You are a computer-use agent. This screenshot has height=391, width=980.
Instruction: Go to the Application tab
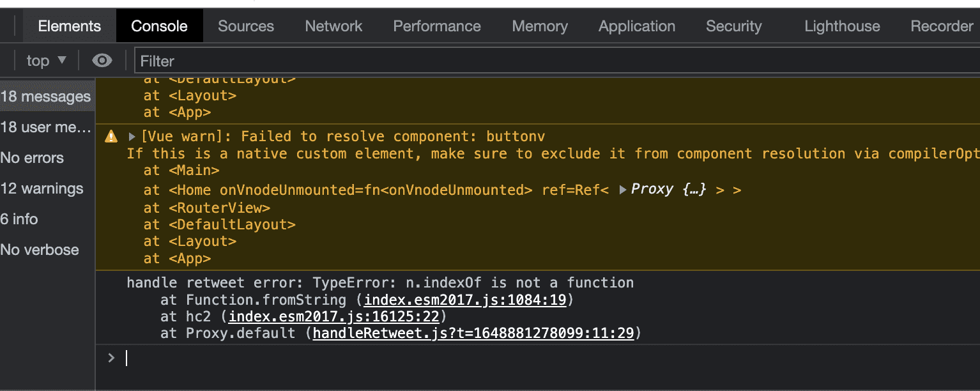pos(636,26)
